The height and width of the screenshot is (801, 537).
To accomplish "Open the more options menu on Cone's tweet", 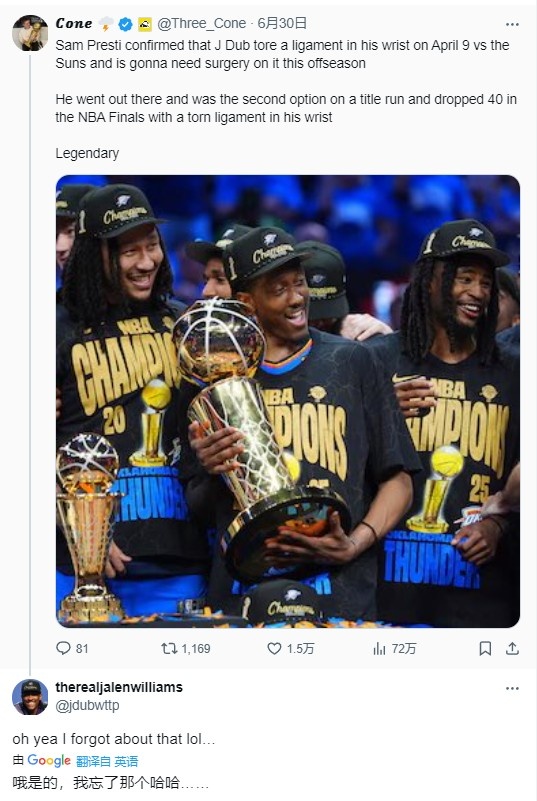I will click(512, 24).
